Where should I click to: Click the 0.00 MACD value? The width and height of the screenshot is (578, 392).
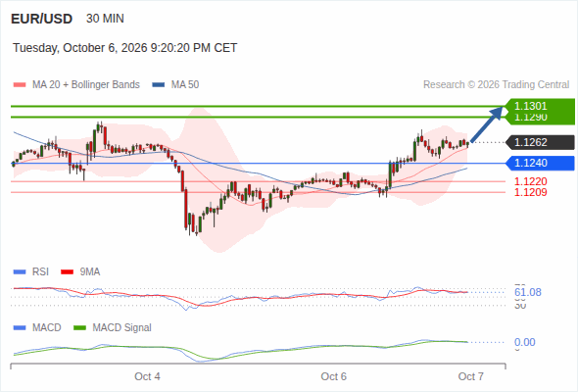pos(525,342)
